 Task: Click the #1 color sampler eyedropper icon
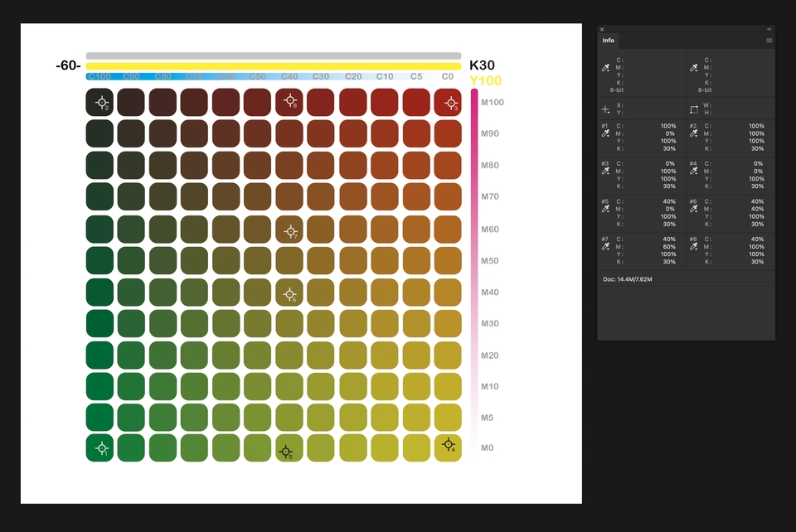pyautogui.click(x=605, y=133)
